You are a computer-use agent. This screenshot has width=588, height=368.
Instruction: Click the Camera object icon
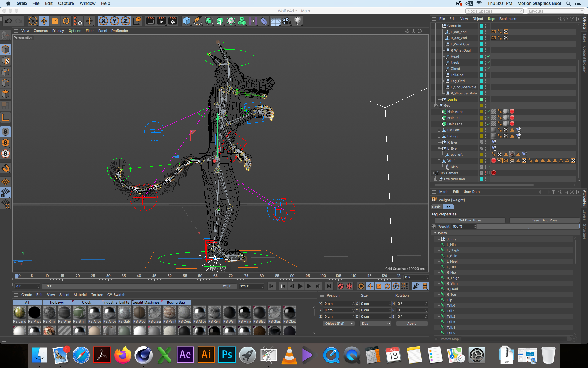(286, 21)
